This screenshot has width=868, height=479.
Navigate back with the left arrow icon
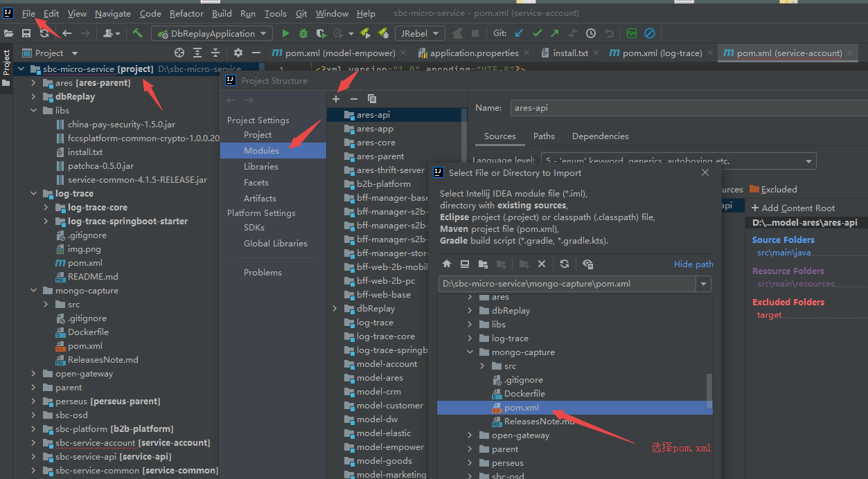coord(67,33)
